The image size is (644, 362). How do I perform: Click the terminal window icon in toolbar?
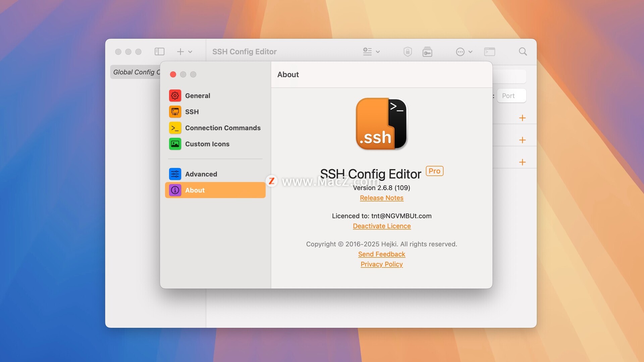(x=490, y=52)
